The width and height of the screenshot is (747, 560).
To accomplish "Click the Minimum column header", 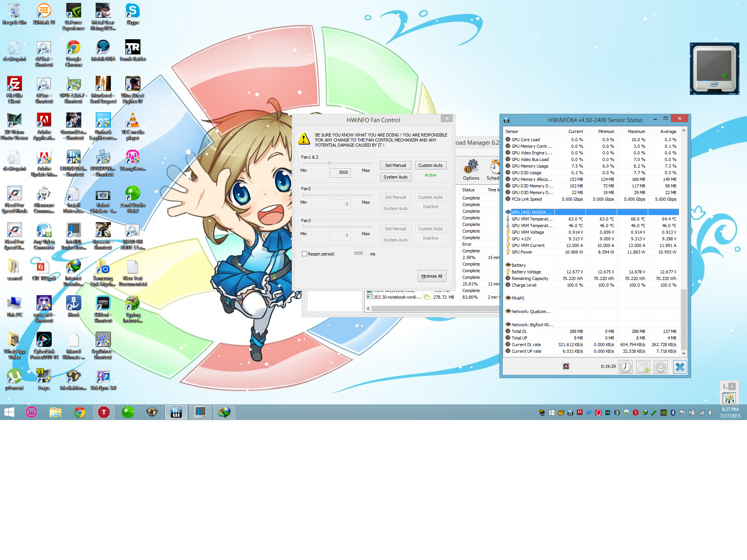I will pyautogui.click(x=601, y=131).
